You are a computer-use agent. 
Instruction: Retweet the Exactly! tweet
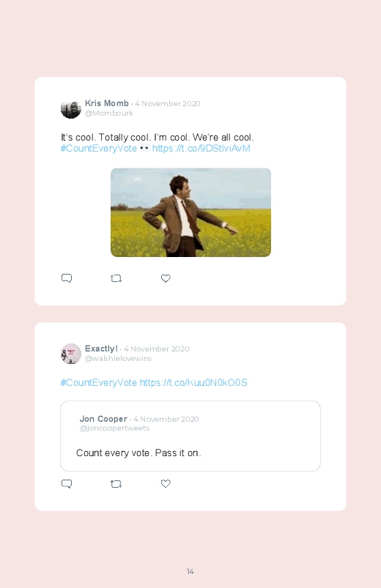pos(116,484)
